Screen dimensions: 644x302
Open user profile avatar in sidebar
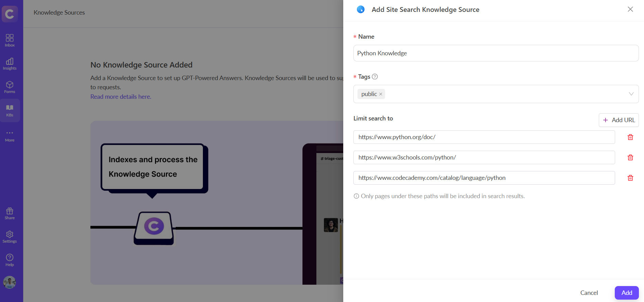10,282
